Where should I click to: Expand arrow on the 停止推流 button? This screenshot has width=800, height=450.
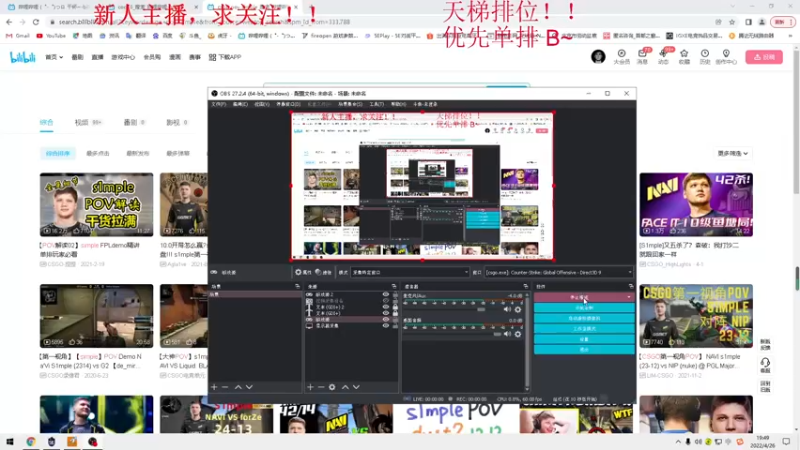(629, 297)
